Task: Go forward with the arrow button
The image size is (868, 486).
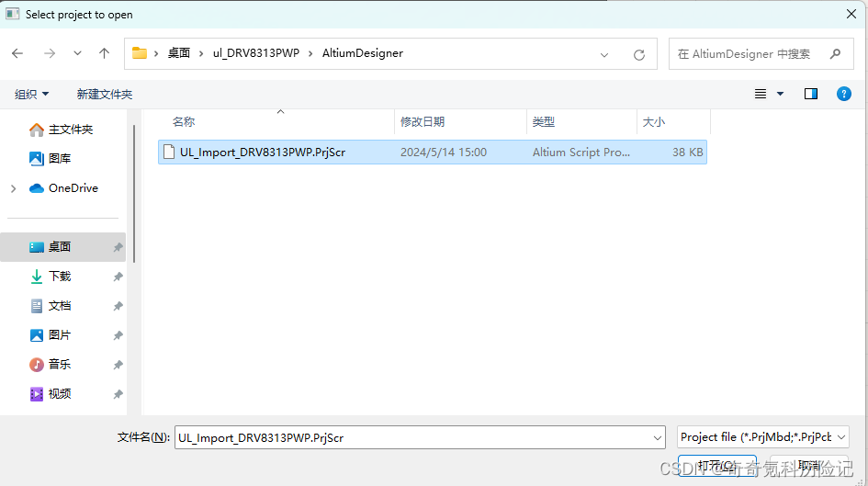Action: pyautogui.click(x=50, y=53)
